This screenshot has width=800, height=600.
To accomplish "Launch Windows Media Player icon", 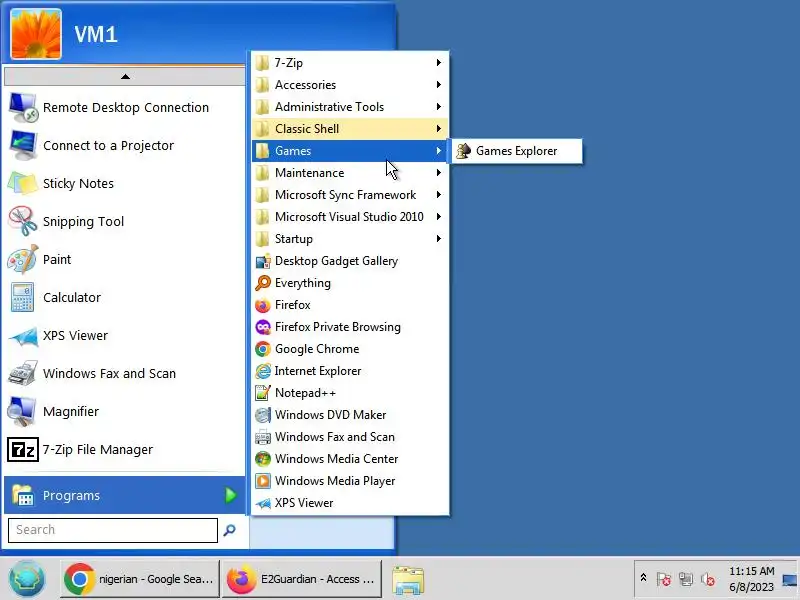I will coord(263,481).
